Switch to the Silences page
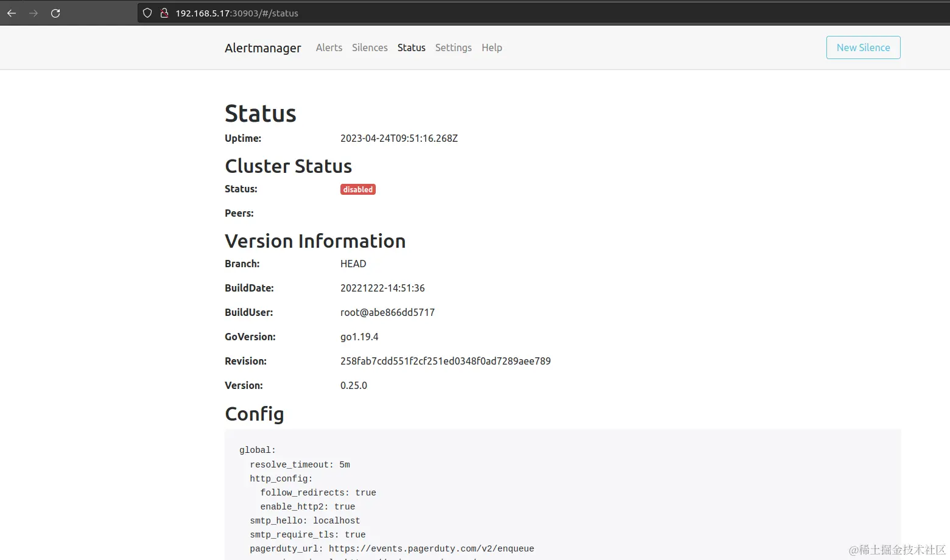The image size is (950, 560). pyautogui.click(x=370, y=47)
